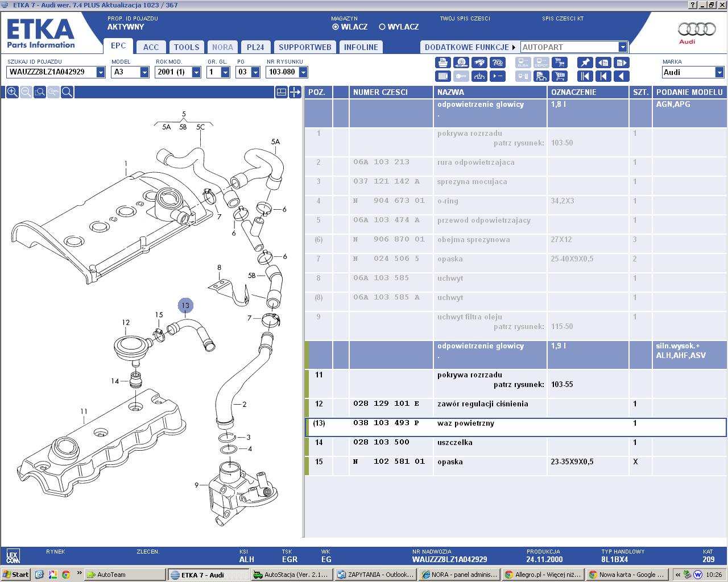Go to previous page document icon

click(603, 63)
